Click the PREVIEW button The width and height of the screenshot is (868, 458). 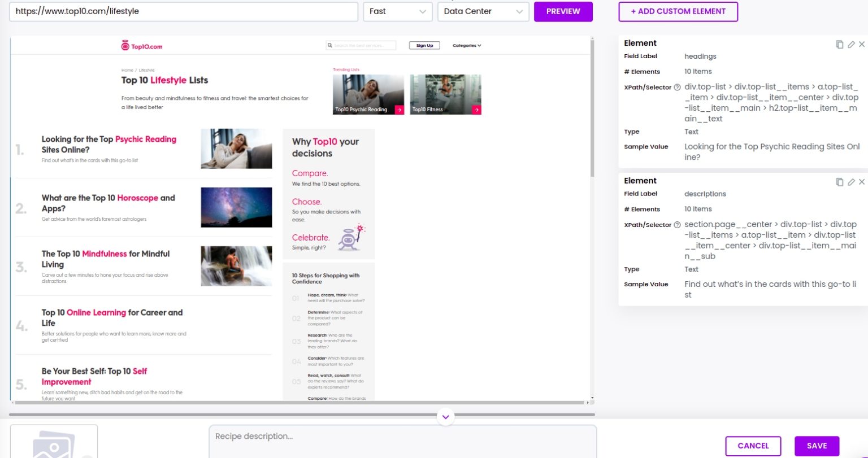coord(563,11)
